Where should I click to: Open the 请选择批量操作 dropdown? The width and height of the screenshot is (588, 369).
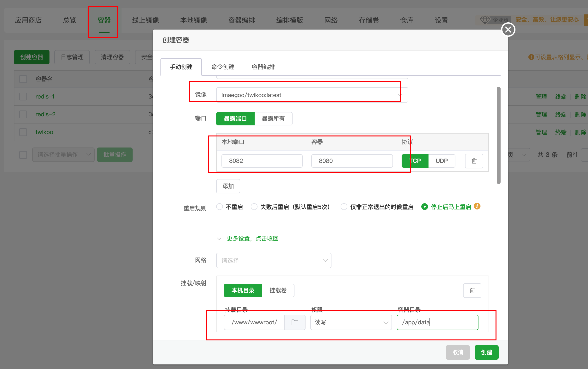point(63,154)
